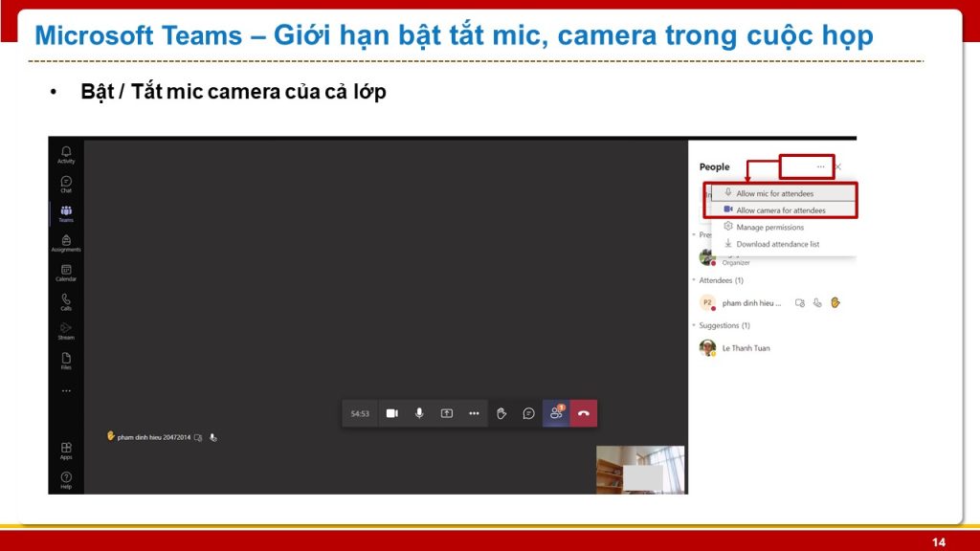Click pham dinh hieu 20472014 name label
This screenshot has width=980, height=551.
(154, 437)
